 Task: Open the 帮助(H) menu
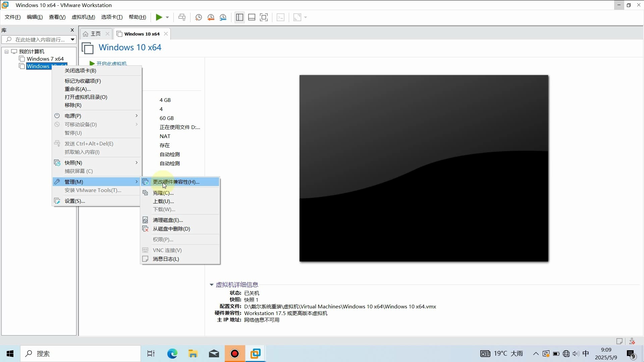point(138,17)
